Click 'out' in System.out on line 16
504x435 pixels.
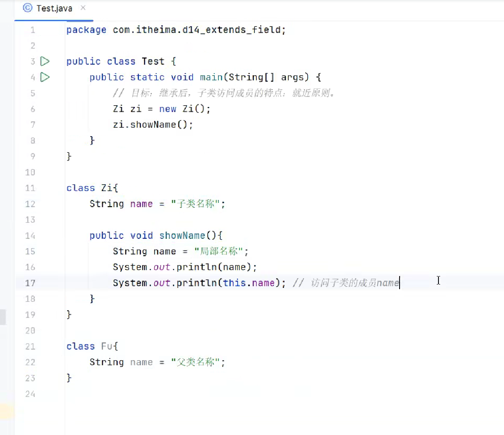click(162, 267)
